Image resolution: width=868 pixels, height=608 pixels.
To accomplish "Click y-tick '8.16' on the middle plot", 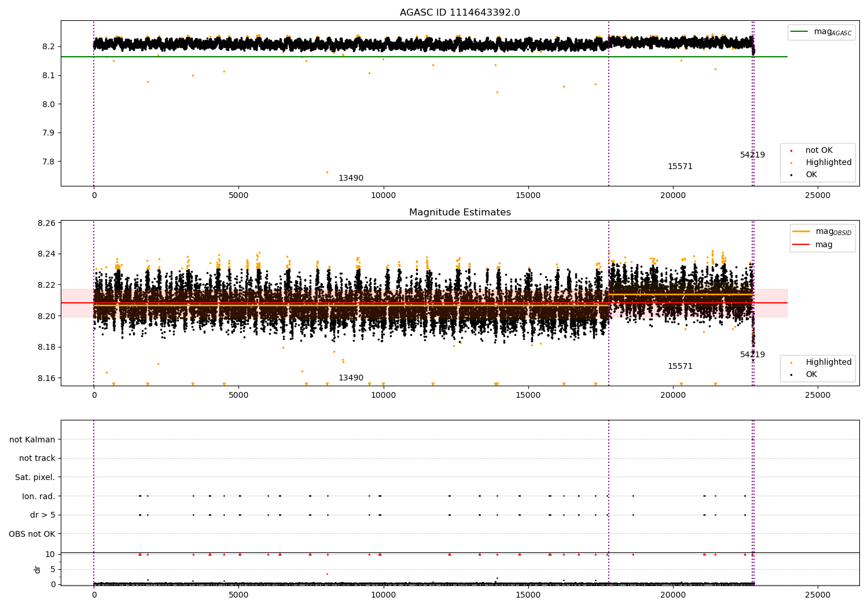I will (46, 379).
